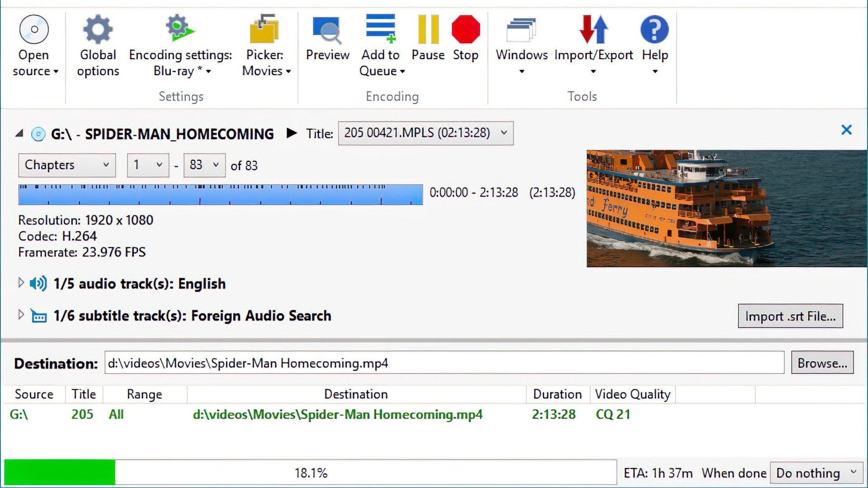Open Picker Movies dropdown arrow
868x488 pixels.
[x=288, y=71]
